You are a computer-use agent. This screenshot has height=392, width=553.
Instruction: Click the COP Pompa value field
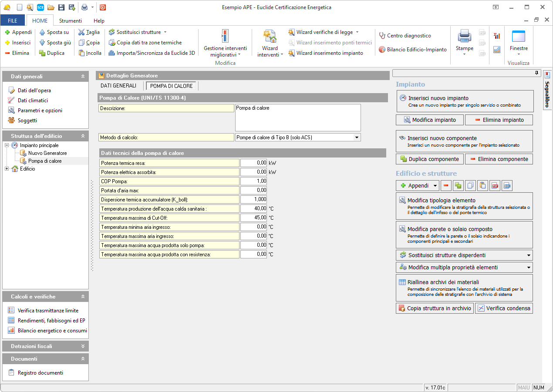point(253,181)
